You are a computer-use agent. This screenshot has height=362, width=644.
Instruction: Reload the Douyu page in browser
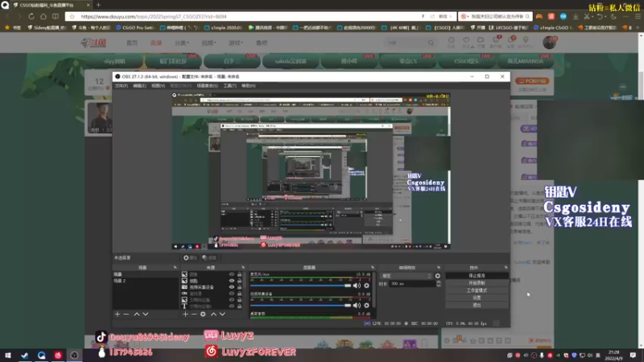[31, 16]
